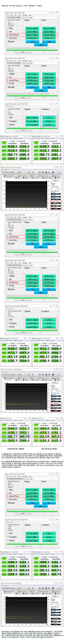Open View menu in SAMSUNG AS SSD Benchmark window

pos(15,476)
